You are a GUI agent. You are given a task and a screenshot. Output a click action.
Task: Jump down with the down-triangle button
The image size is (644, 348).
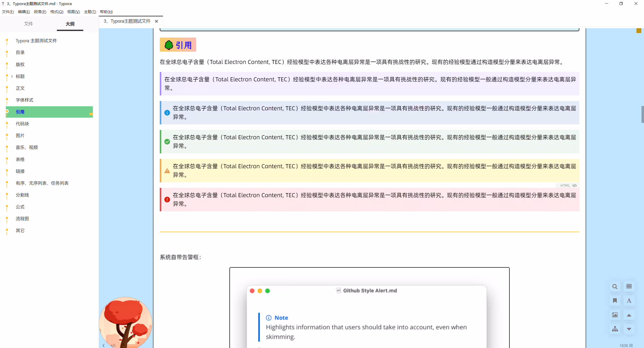(x=629, y=329)
